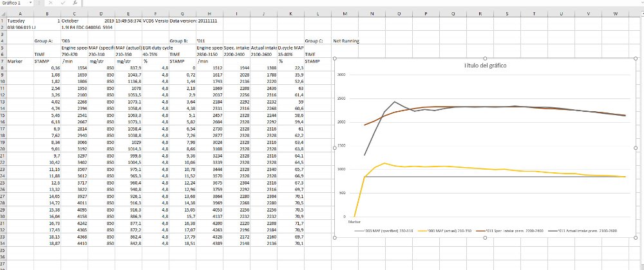Click the chart's top-left corner resize handle
This screenshot has height=270, width=644.
334,59
